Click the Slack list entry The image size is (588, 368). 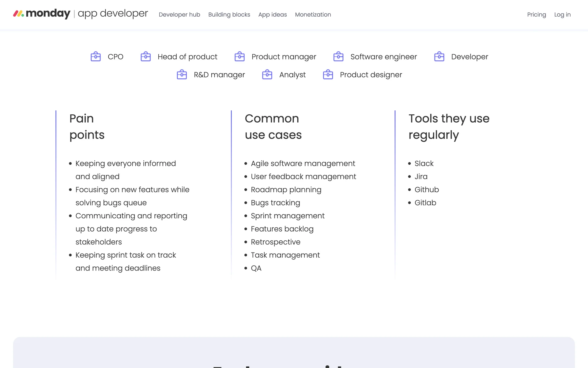pos(424,163)
